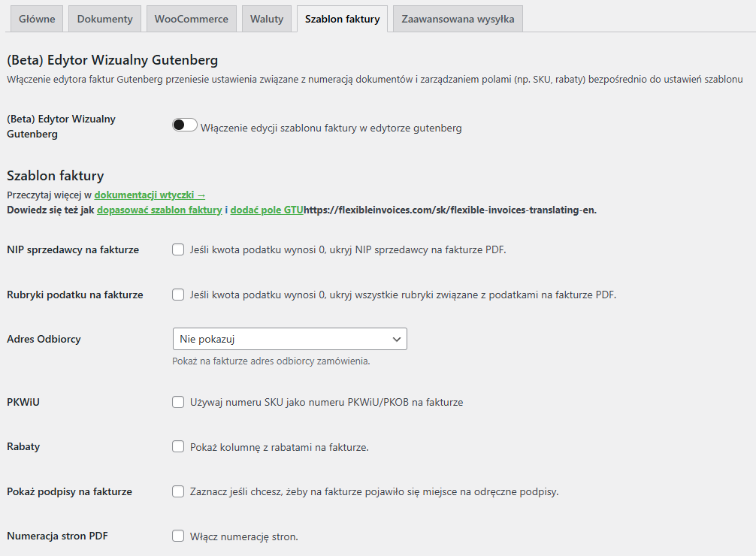Enable the PKWiU SKU number checkbox
756x556 pixels.
point(178,402)
